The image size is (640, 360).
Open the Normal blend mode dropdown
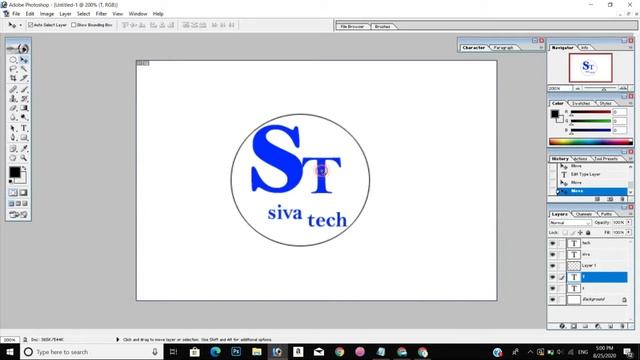click(570, 223)
